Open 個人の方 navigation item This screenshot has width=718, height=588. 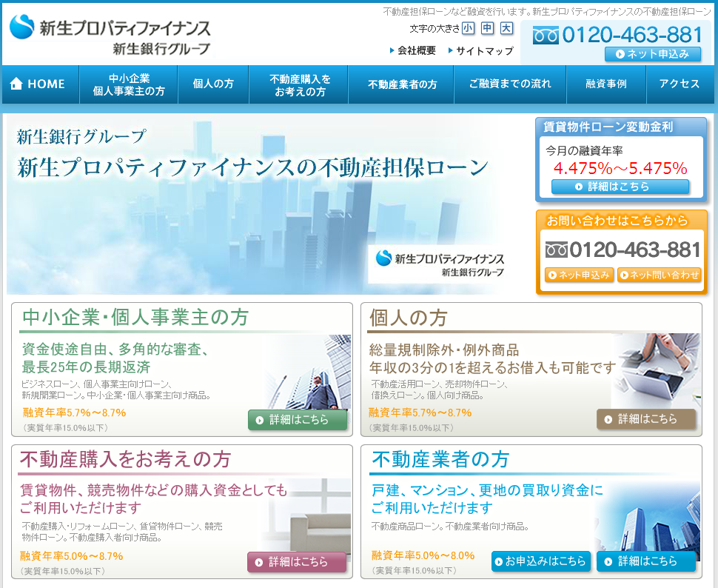coord(213,84)
